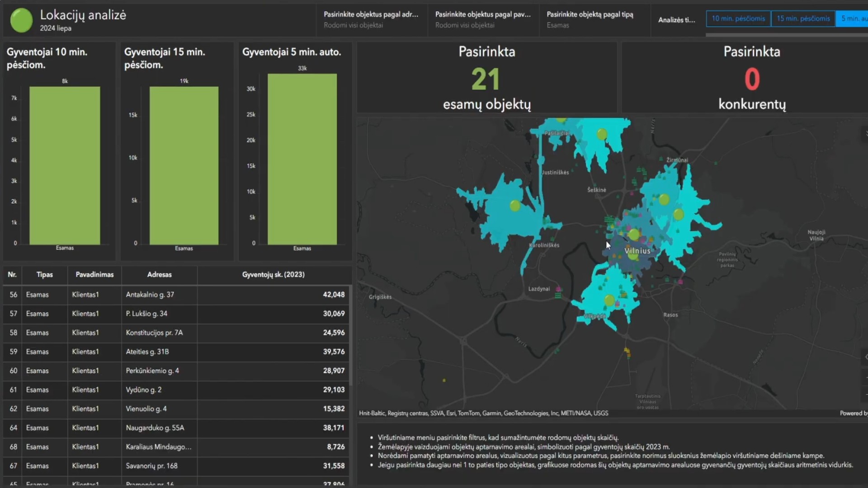Click the topmost green marker east of Pašilaičiai
The height and width of the screenshot is (488, 868).
pos(602,134)
